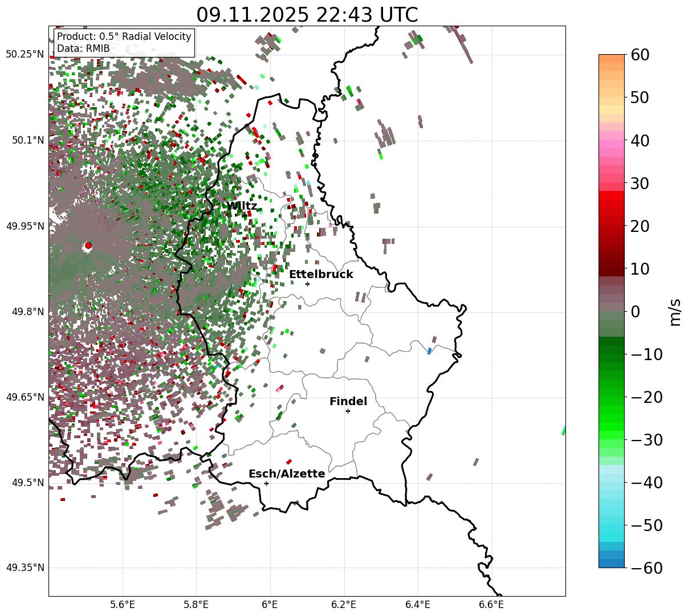This screenshot has height=616, width=688.
Task: Click the 49.35°N latitude label
Action: click(x=25, y=568)
